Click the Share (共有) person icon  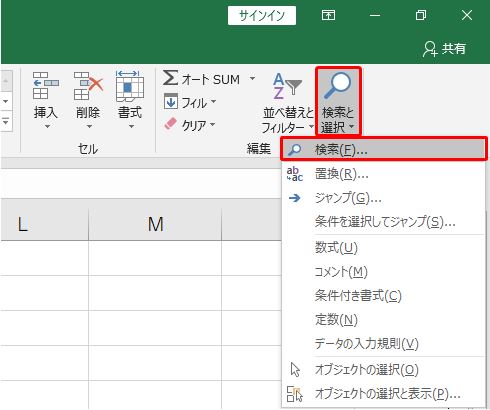(x=430, y=49)
